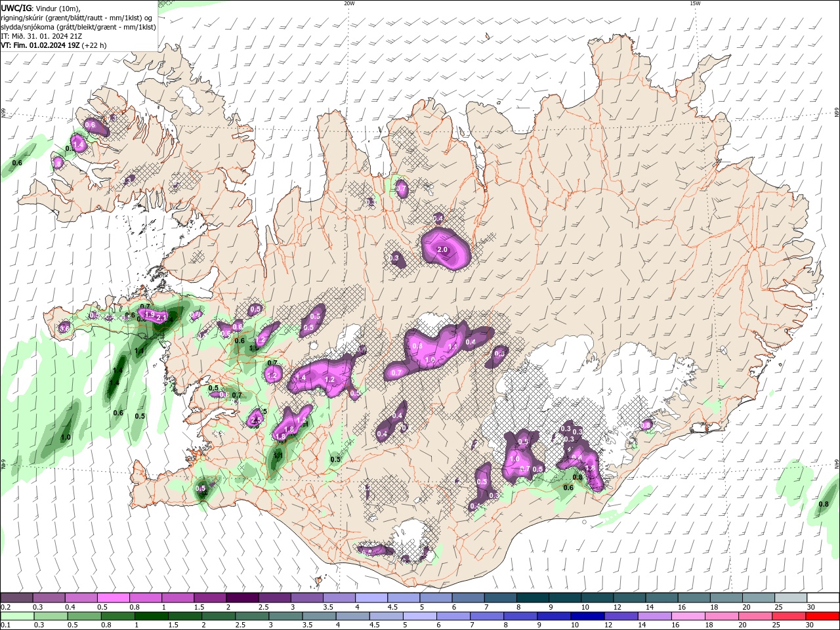Click the dark purple snow swatch between 2 and 2.5
Viewport: 840px width, 630px height.
point(241,598)
